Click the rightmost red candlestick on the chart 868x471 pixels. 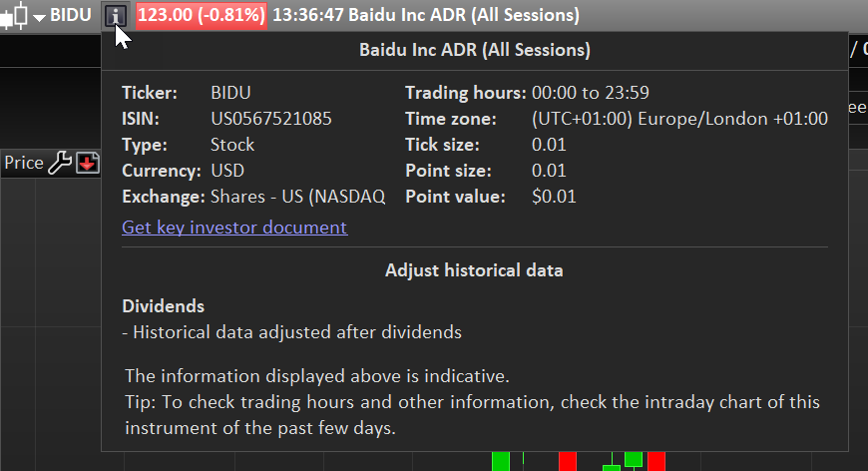(655, 461)
